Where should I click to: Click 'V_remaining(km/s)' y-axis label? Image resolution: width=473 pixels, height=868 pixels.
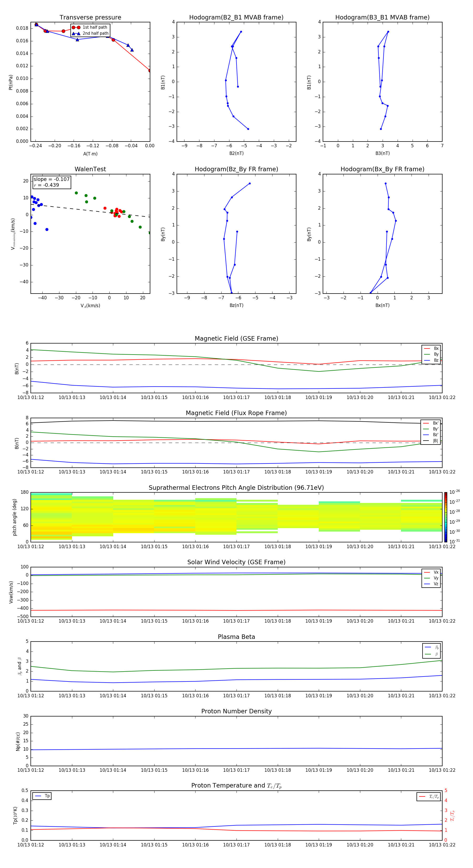click(x=13, y=234)
